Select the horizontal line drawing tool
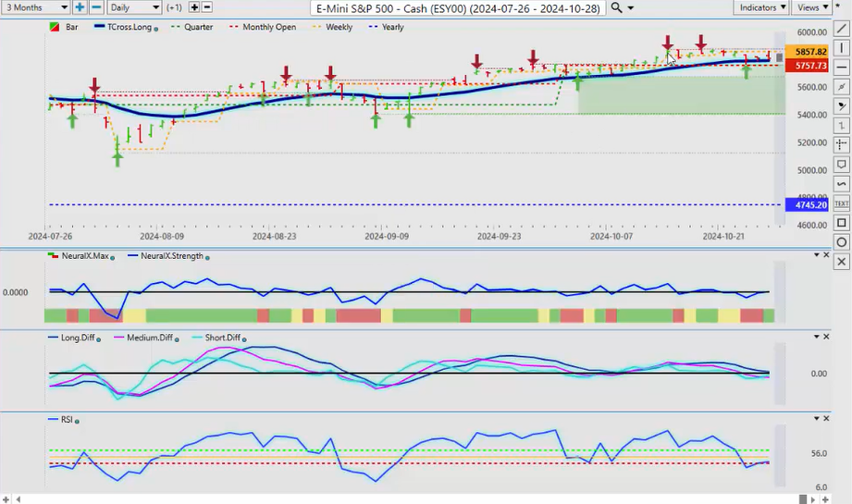The height and width of the screenshot is (504, 852). (x=841, y=68)
